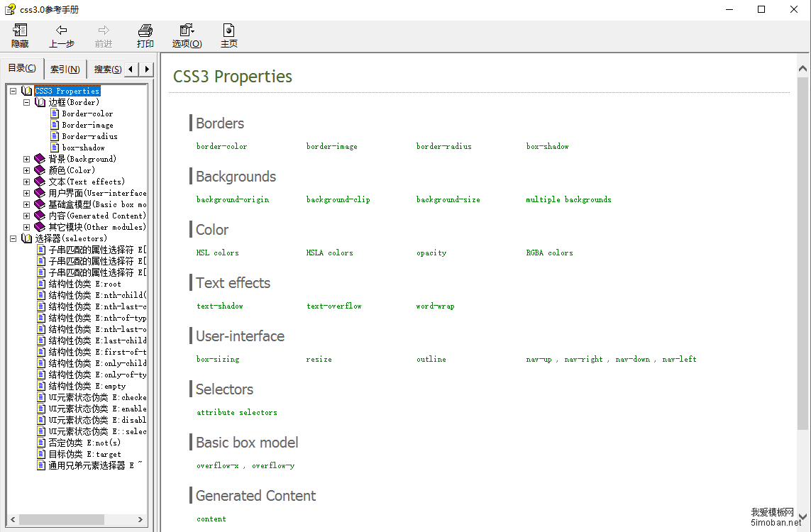Select the Border-color page icon in tree
This screenshot has height=532, width=811.
pyautogui.click(x=55, y=113)
